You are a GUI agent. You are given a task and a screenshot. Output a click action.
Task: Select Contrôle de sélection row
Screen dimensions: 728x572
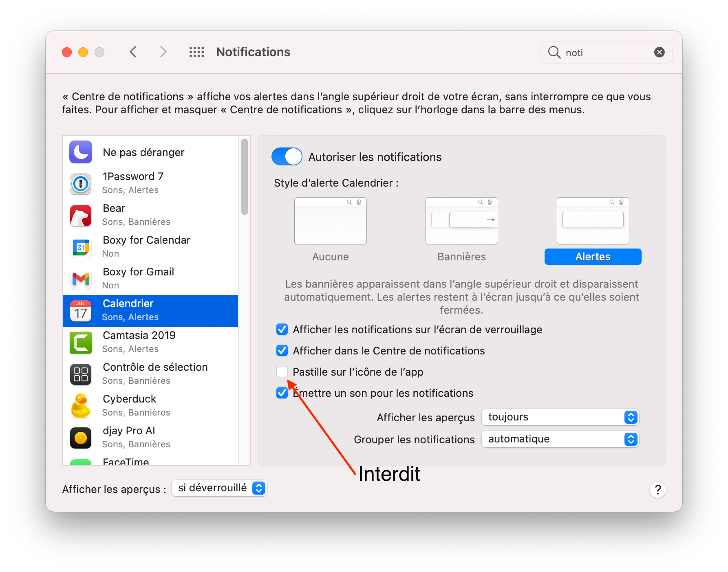coord(150,374)
